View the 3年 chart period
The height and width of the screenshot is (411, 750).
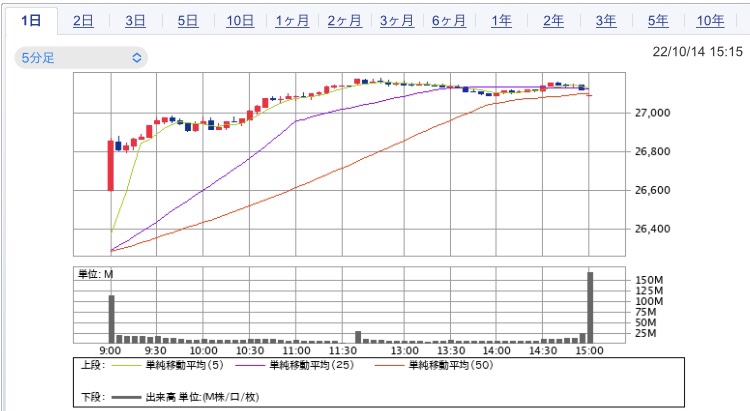(x=606, y=21)
